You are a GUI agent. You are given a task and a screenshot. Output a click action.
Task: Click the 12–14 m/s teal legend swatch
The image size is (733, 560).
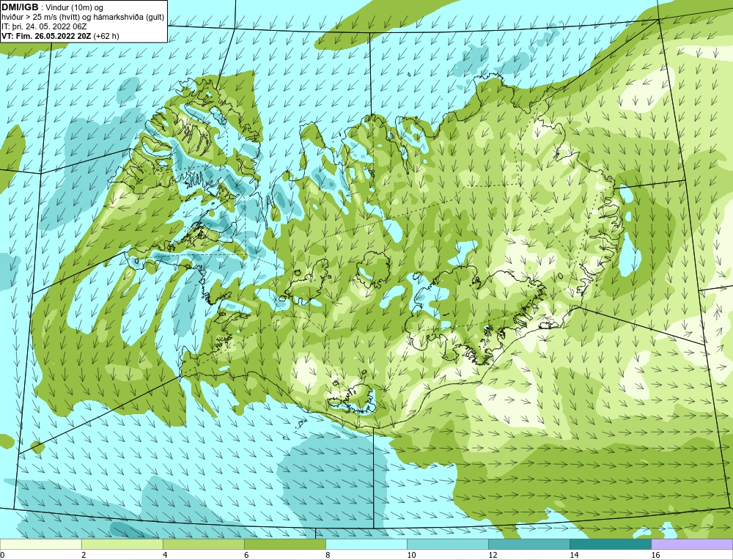coord(529,544)
